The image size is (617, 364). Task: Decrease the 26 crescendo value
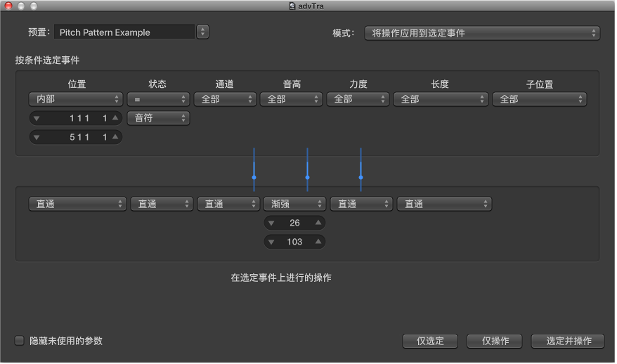[271, 223]
